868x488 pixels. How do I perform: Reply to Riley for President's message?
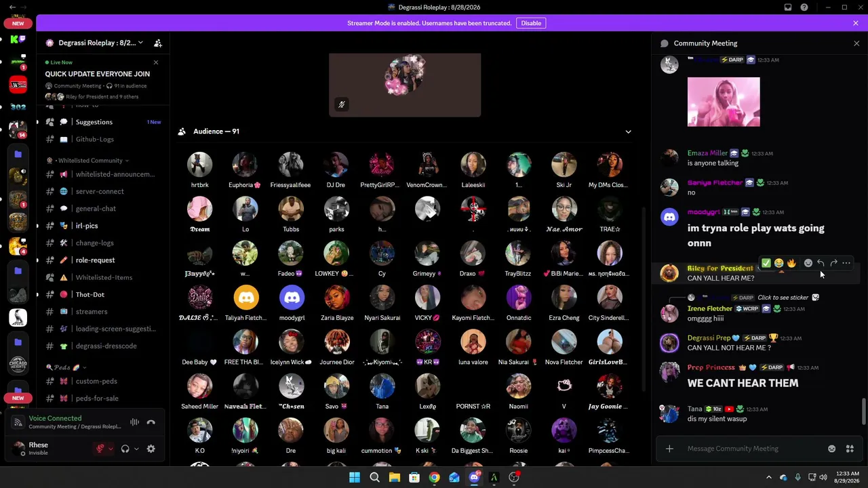821,263
